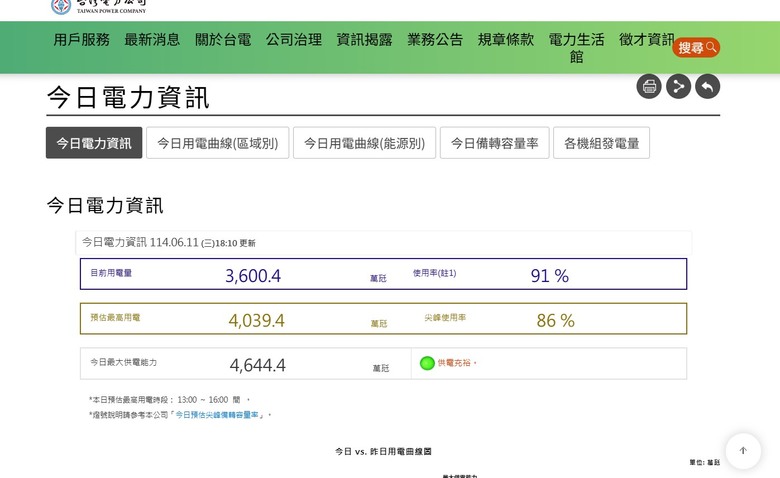780x478 pixels.
Task: Open the 資訊揭露 menu
Action: tap(364, 40)
